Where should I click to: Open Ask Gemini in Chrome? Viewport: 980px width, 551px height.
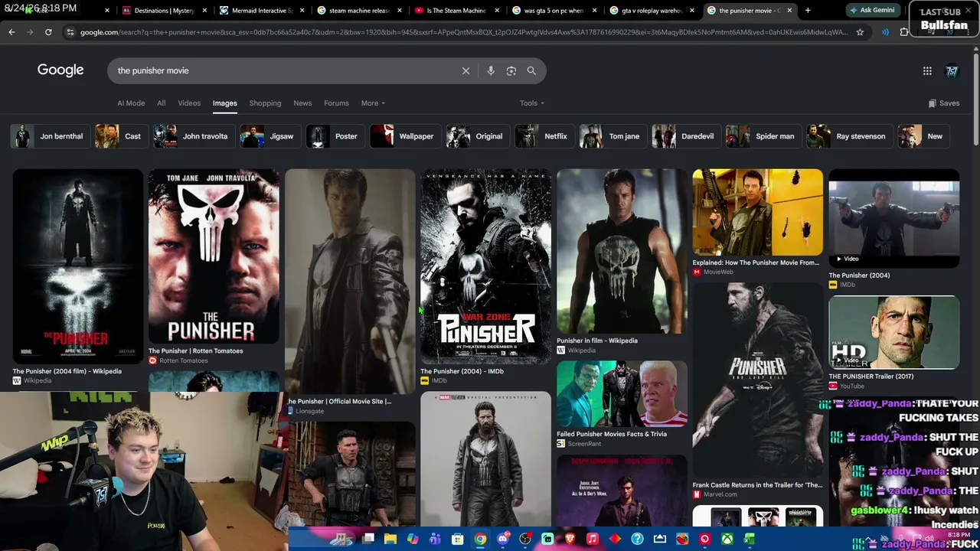(872, 11)
